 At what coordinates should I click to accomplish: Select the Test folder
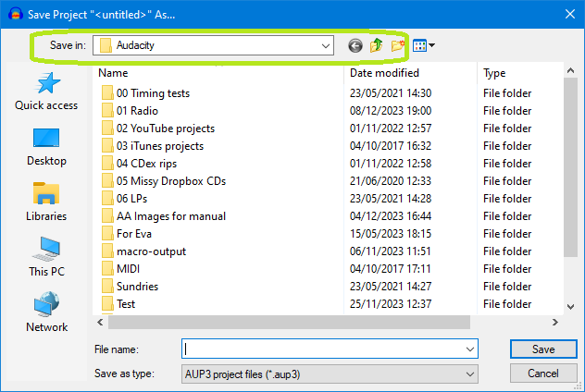pos(126,303)
